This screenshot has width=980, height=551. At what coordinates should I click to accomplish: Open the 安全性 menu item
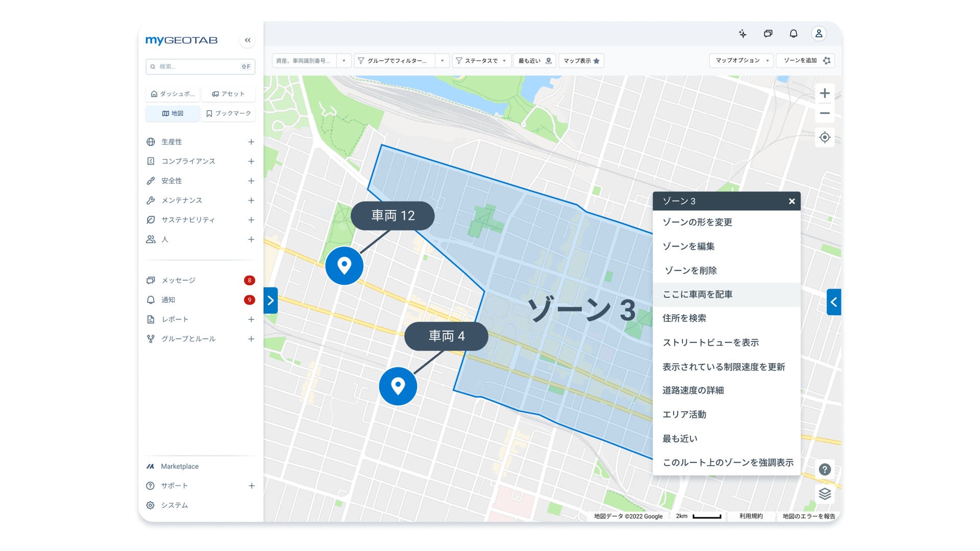(x=172, y=181)
